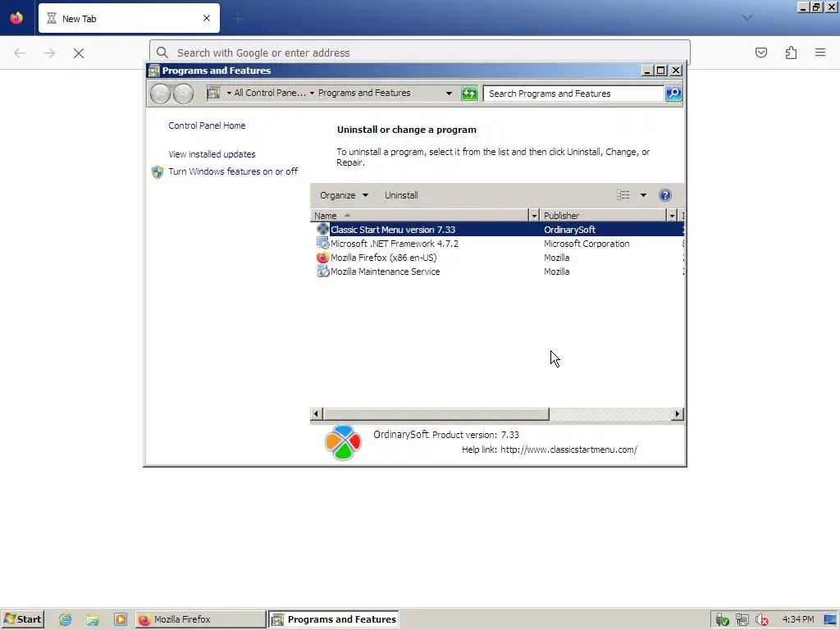Screen dimensions: 840x630
Task: Change view with the view icon
Action: click(623, 195)
